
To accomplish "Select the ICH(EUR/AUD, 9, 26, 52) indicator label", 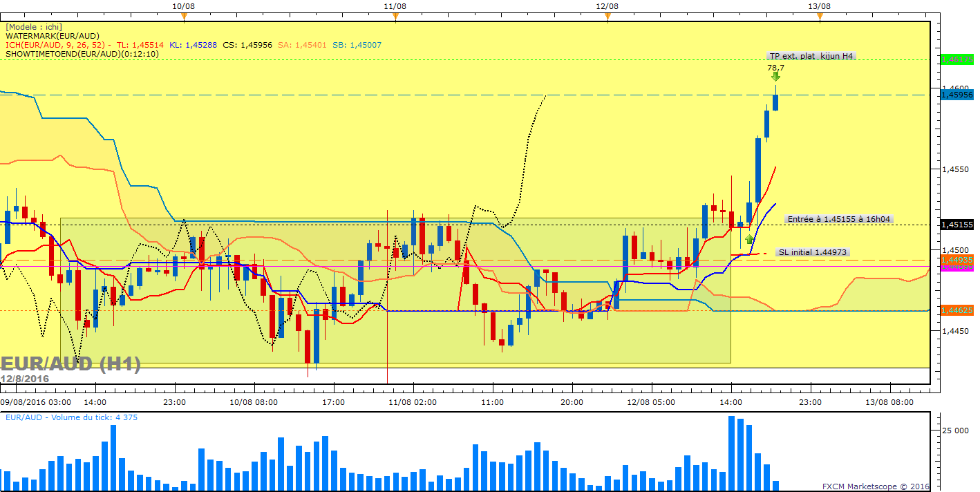I will (55, 45).
